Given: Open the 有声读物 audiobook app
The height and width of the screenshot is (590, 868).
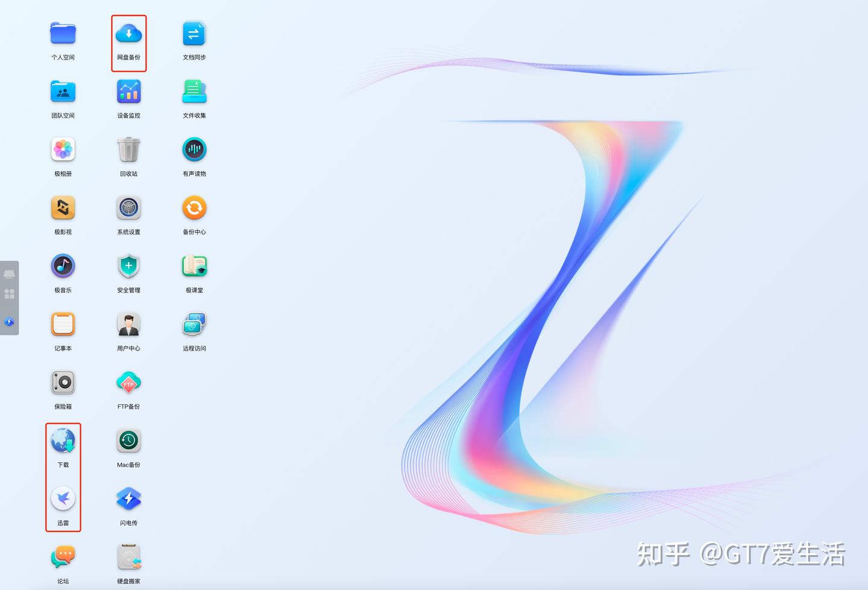Looking at the screenshot, I should coord(194,149).
